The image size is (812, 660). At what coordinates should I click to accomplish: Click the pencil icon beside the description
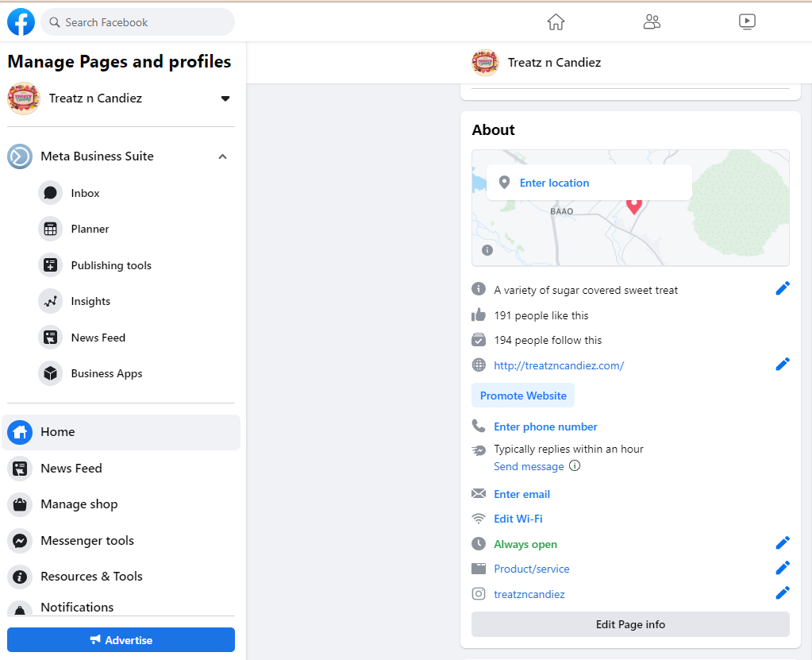(783, 289)
